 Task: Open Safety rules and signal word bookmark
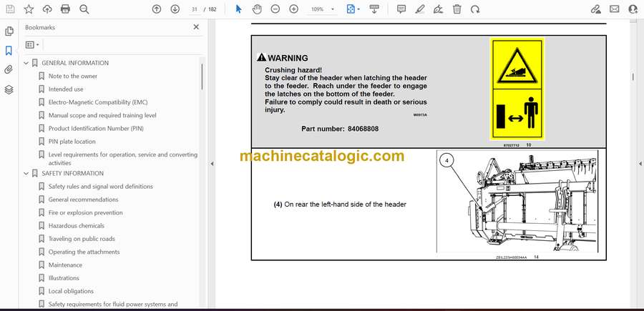(x=101, y=187)
